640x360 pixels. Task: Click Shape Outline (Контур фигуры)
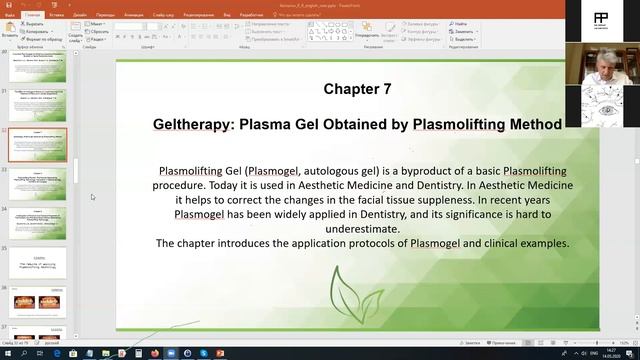pos(419,31)
